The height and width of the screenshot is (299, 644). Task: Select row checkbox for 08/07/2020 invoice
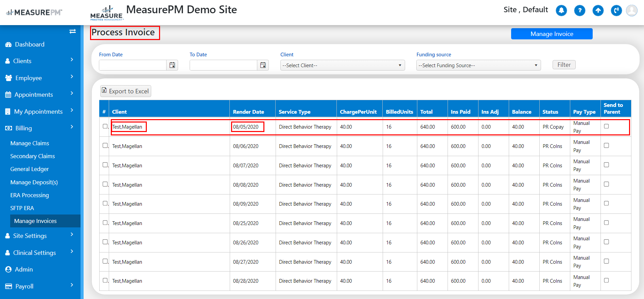pos(105,165)
